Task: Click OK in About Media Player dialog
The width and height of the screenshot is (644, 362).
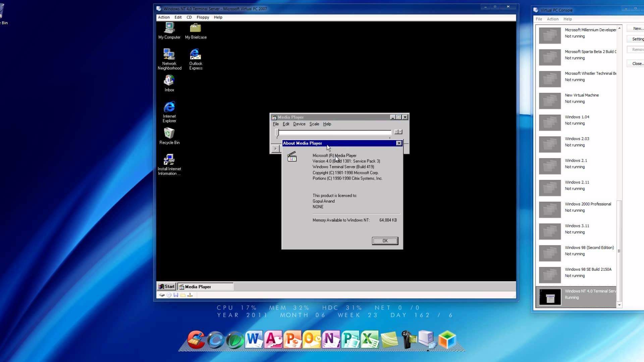Action: [x=385, y=241]
